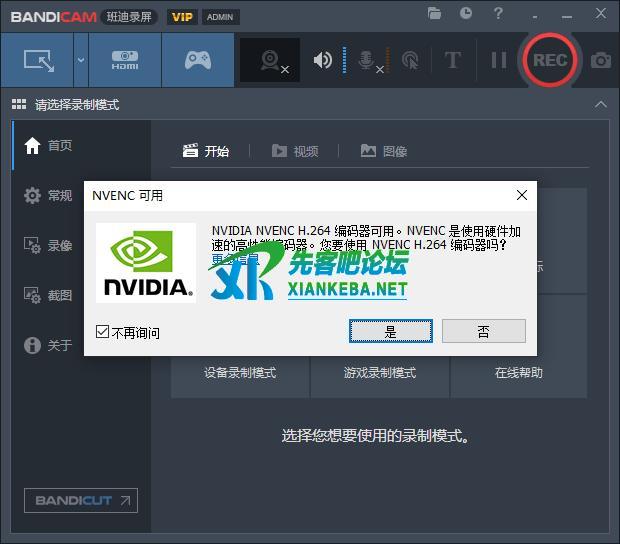The image size is (620, 544).
Task: Open the screen recording mode dropdown arrow
Action: (x=80, y=60)
